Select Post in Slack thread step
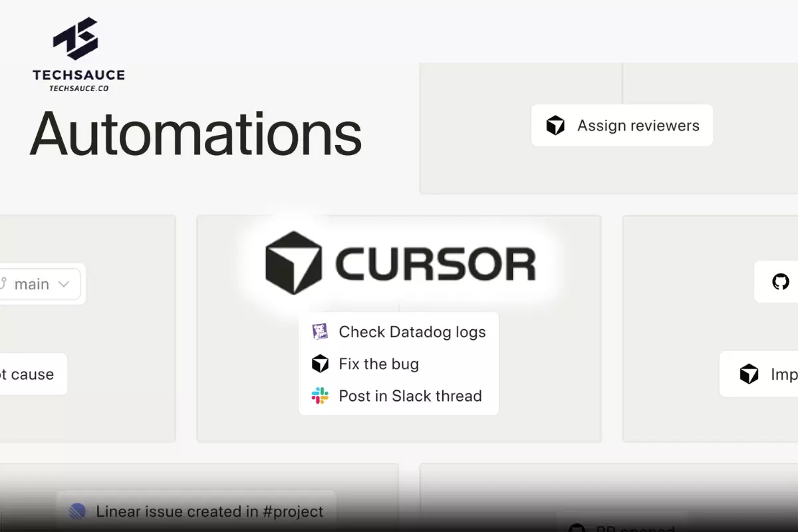The width and height of the screenshot is (798, 532). pyautogui.click(x=398, y=396)
